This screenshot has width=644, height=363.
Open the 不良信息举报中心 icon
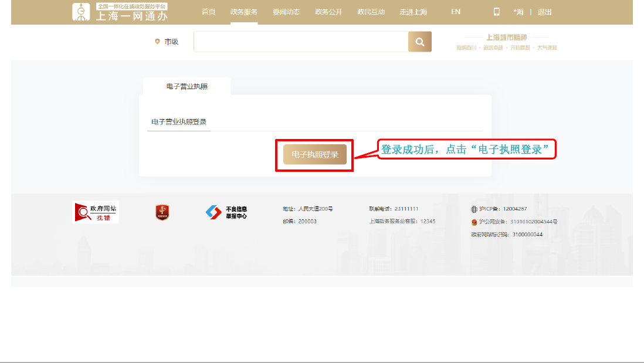pos(226,212)
